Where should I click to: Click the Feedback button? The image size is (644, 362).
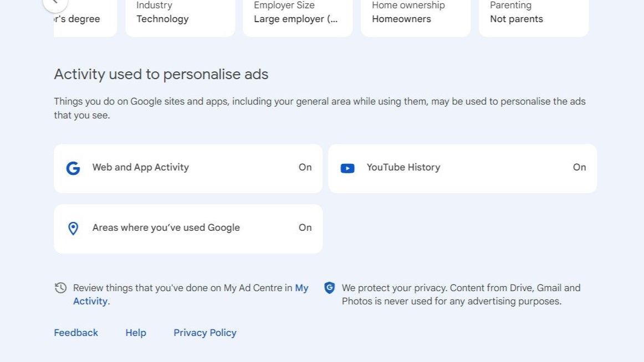pyautogui.click(x=76, y=332)
